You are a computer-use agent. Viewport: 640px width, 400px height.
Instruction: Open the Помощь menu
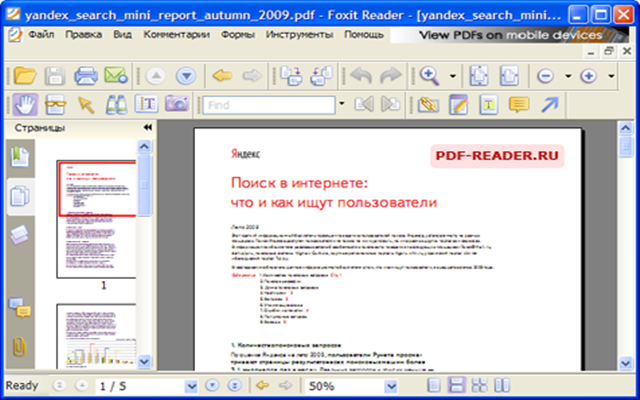tap(364, 35)
